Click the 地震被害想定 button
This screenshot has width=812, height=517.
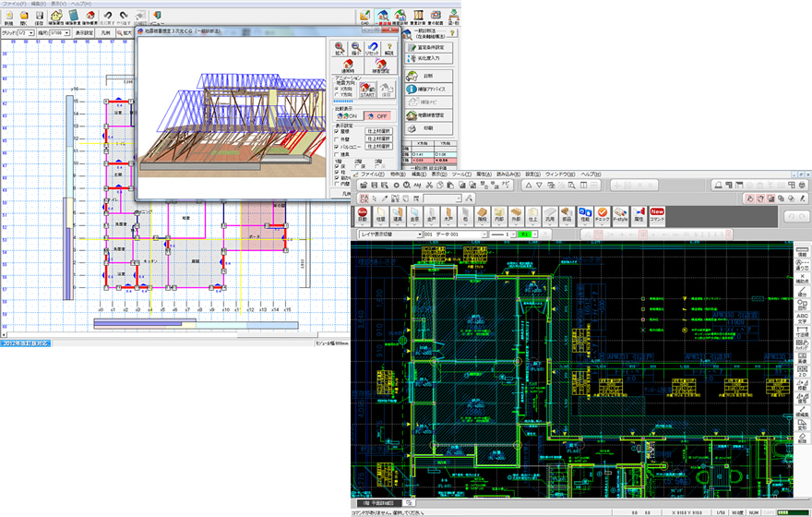click(x=429, y=115)
